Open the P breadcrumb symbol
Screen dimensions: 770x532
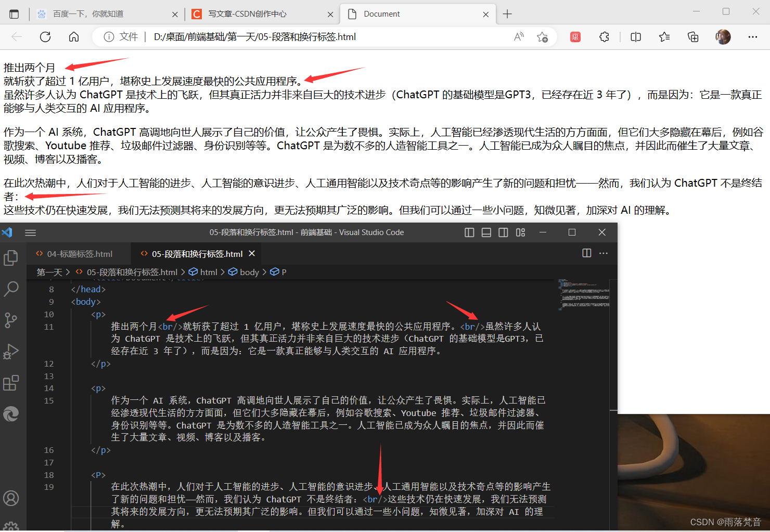click(x=278, y=272)
